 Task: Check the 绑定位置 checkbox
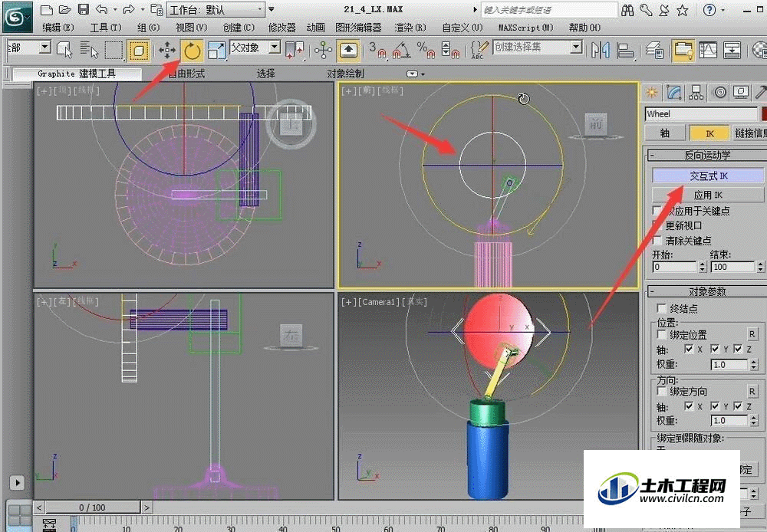pyautogui.click(x=661, y=334)
